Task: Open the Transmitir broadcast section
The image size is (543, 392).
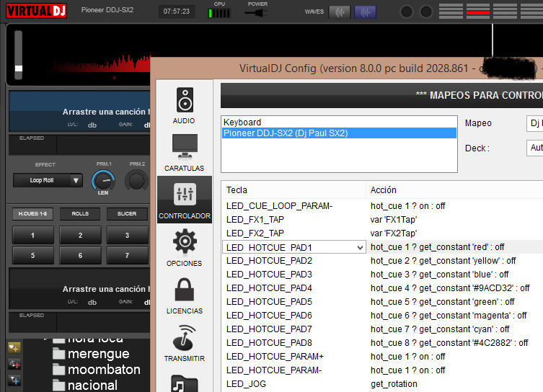Action: [x=185, y=342]
